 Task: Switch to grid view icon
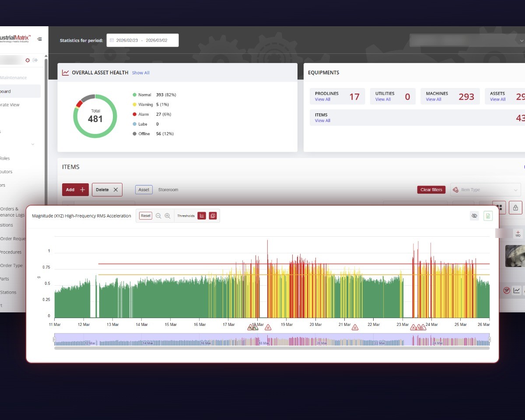tap(499, 207)
